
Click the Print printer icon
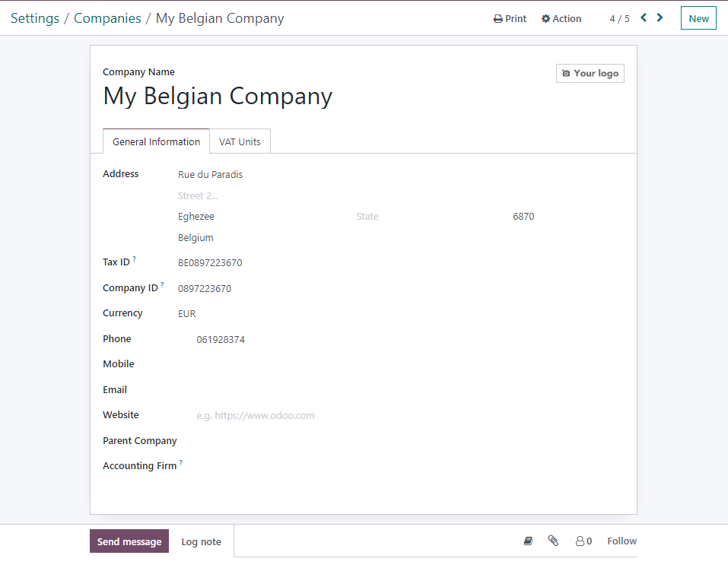(498, 19)
